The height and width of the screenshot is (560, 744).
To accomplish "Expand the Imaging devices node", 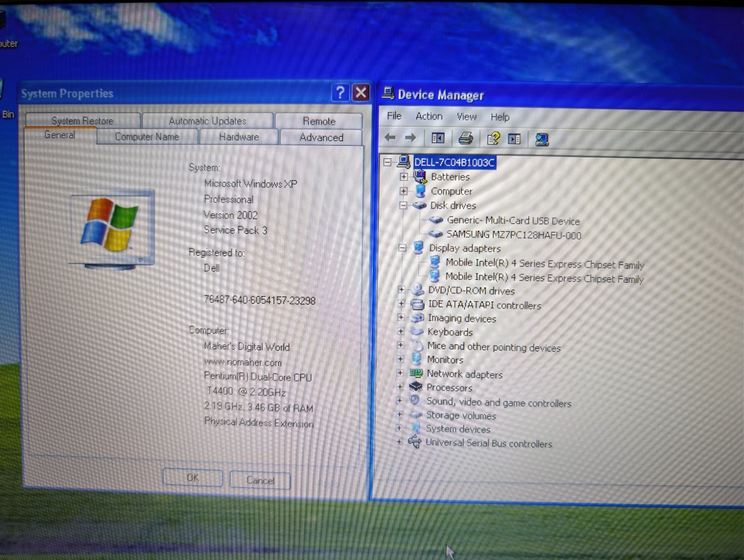I will click(401, 318).
